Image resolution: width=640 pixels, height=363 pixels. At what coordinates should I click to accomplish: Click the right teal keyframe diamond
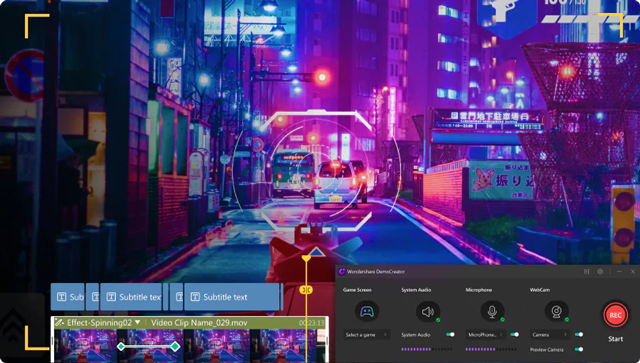pos(175,347)
